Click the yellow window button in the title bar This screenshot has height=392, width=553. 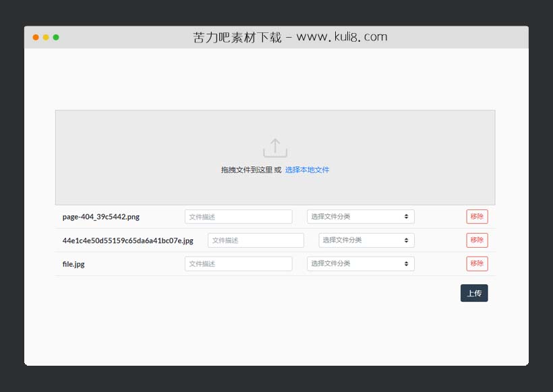(45, 38)
